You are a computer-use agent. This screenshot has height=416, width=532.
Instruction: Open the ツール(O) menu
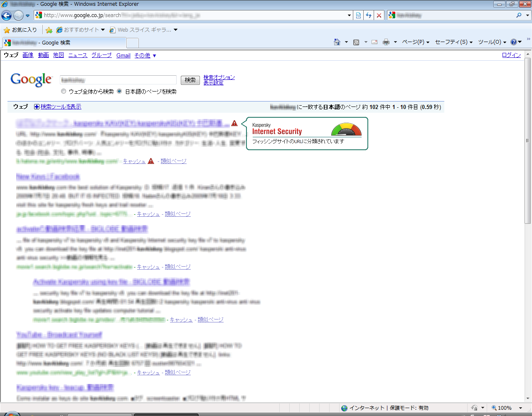point(492,42)
